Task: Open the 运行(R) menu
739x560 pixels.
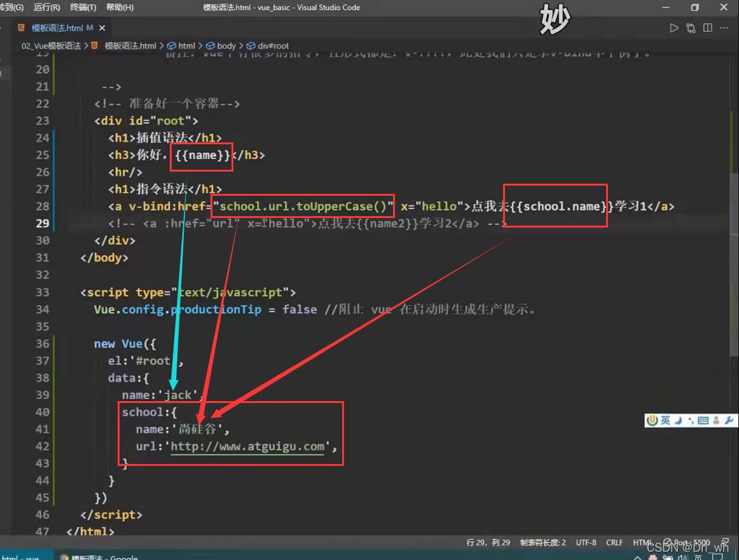Action: pos(46,8)
